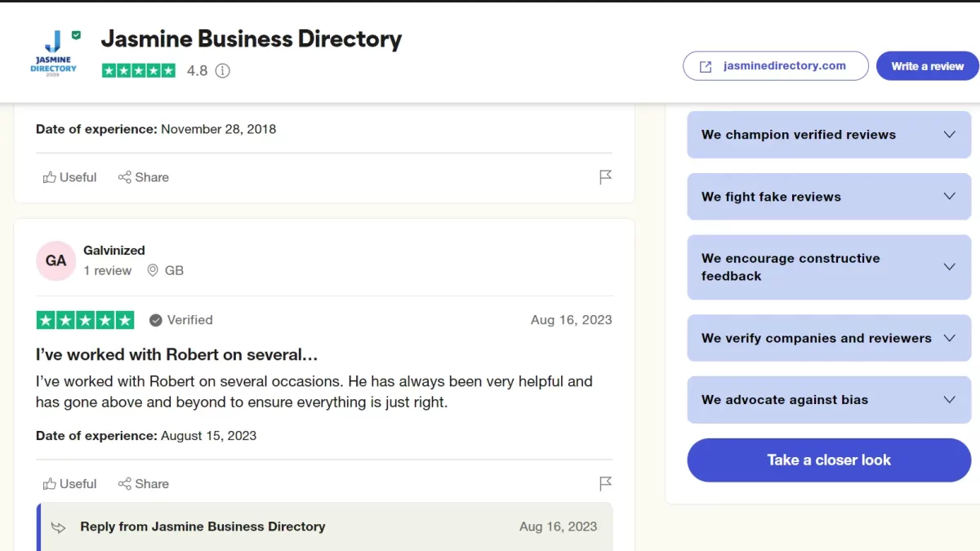
Task: Click the Jasmine Directory logo
Action: point(54,53)
